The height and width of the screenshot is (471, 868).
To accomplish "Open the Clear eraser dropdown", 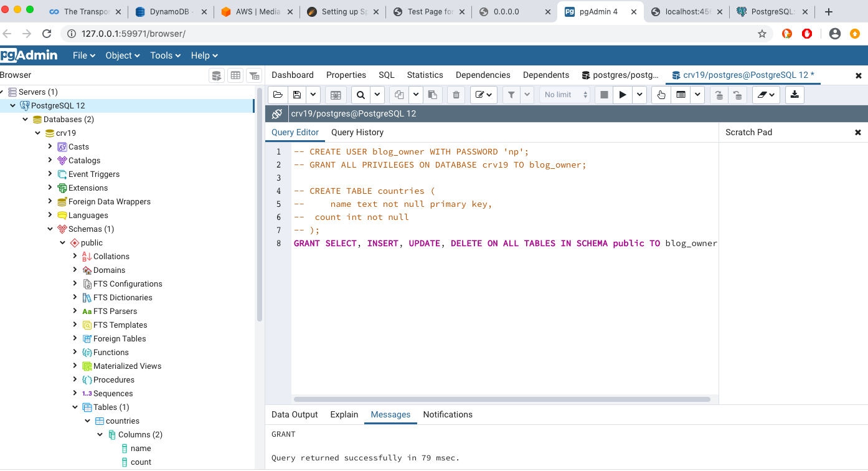I will click(x=766, y=95).
